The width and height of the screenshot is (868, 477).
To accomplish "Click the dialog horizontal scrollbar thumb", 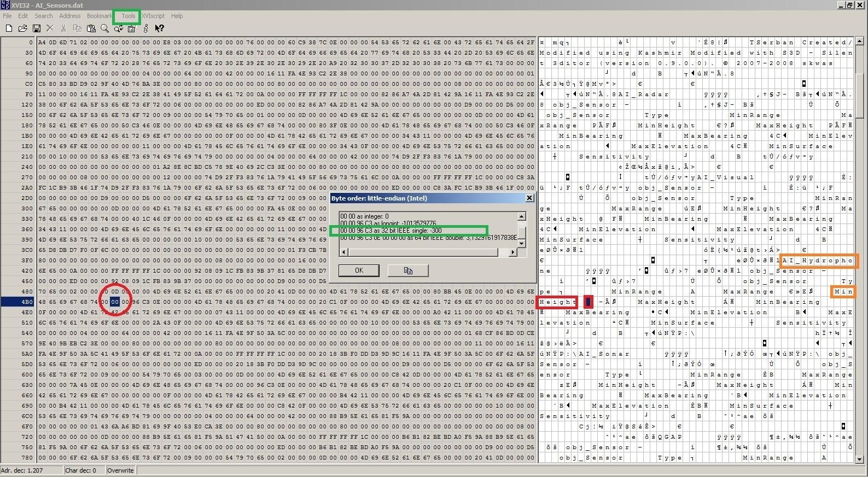I will pos(423,252).
